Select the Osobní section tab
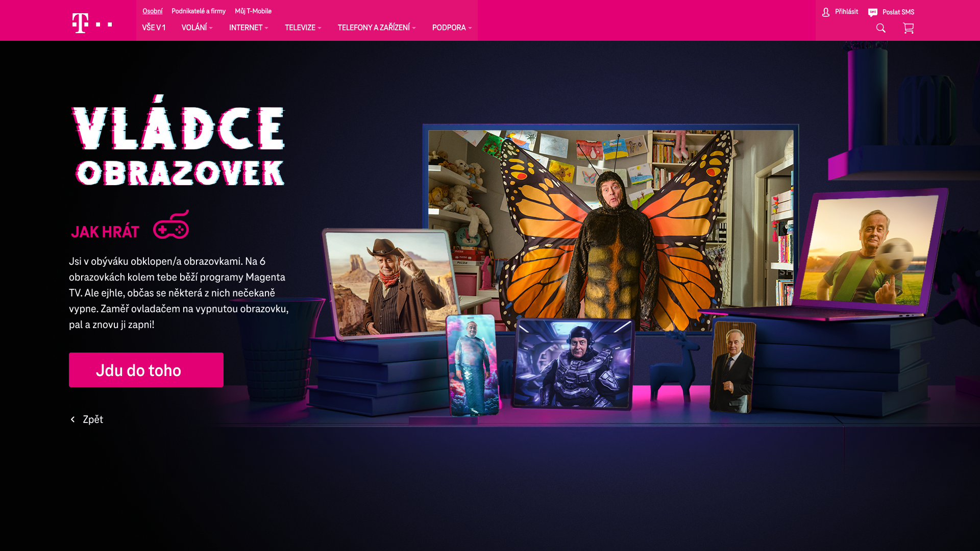Viewport: 980px width, 551px height. [152, 11]
